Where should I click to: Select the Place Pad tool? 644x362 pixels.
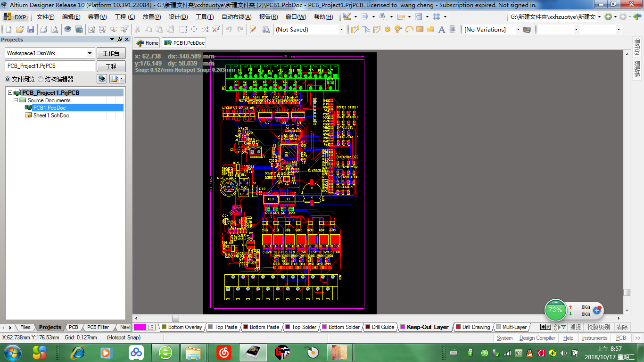(388, 29)
